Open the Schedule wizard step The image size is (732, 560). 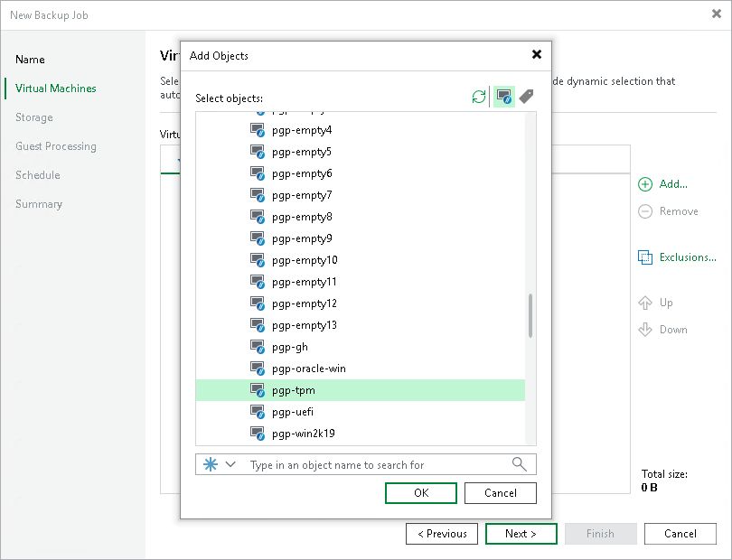pyautogui.click(x=38, y=175)
